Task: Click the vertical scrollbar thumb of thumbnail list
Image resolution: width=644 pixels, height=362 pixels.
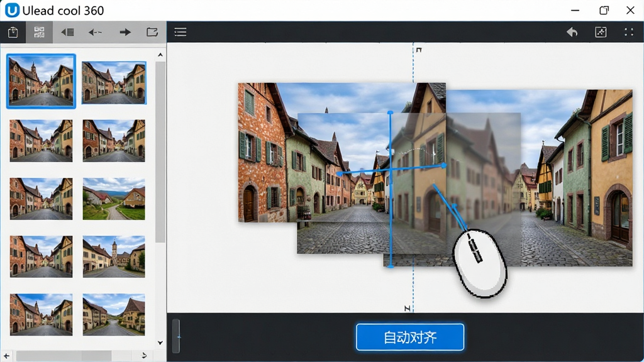Action: click(160, 152)
